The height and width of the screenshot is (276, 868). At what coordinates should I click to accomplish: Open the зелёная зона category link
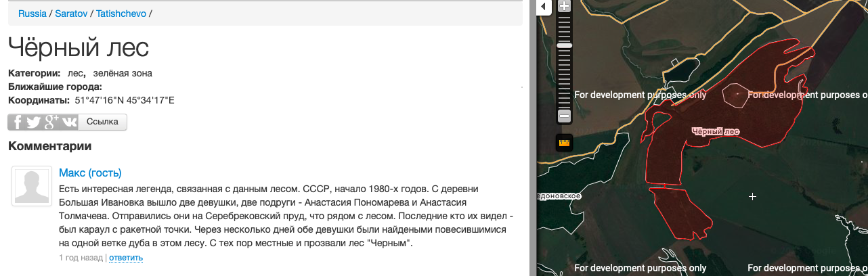[x=123, y=73]
